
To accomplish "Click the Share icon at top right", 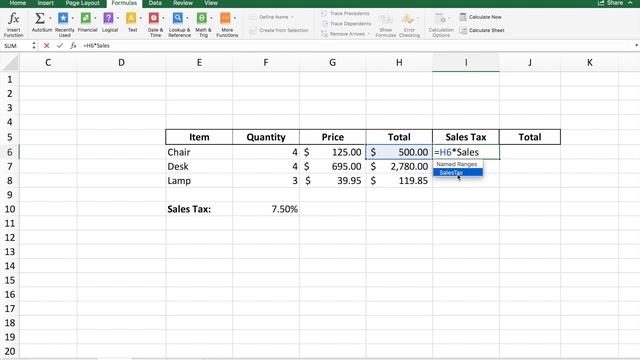I will [x=601, y=3].
